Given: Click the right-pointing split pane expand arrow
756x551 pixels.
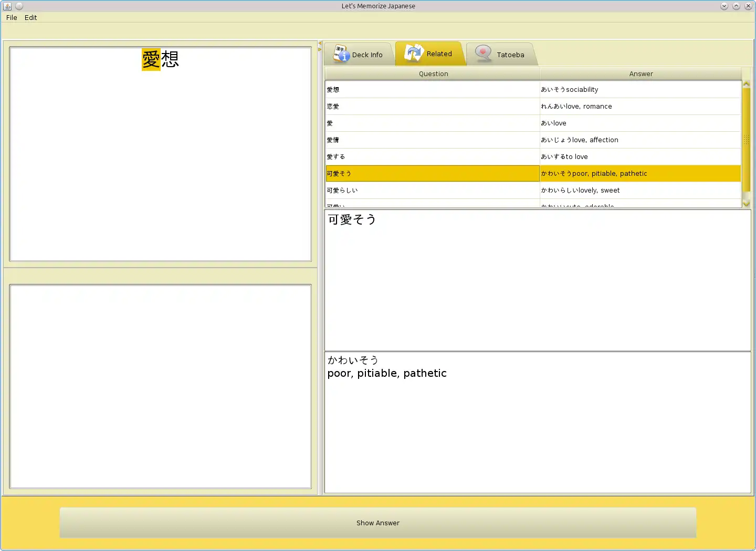Looking at the screenshot, I should tap(320, 49).
